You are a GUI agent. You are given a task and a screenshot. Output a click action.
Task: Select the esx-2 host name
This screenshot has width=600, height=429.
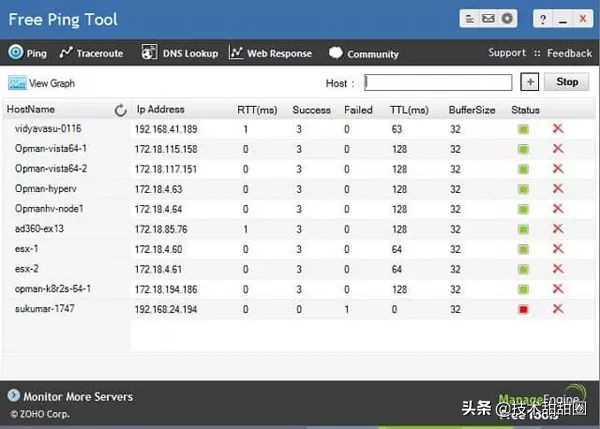(x=26, y=269)
